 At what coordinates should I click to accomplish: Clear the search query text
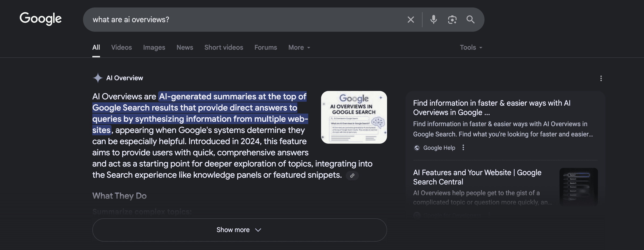tap(411, 20)
